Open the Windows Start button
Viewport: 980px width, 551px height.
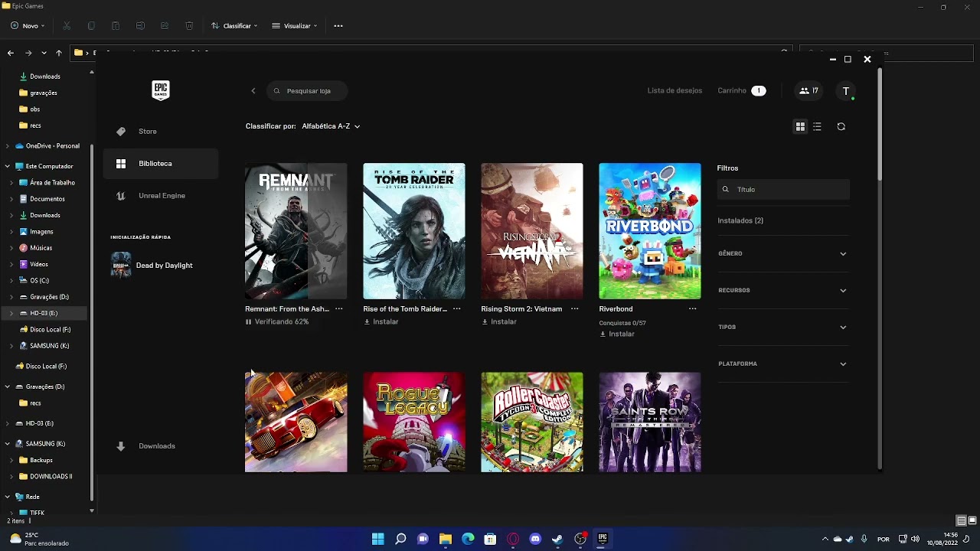(377, 539)
